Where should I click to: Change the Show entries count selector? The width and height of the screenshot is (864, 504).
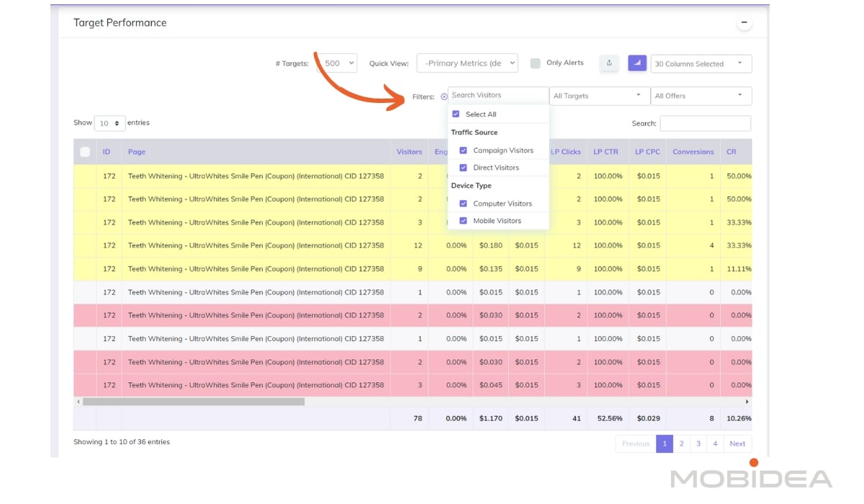pos(109,123)
